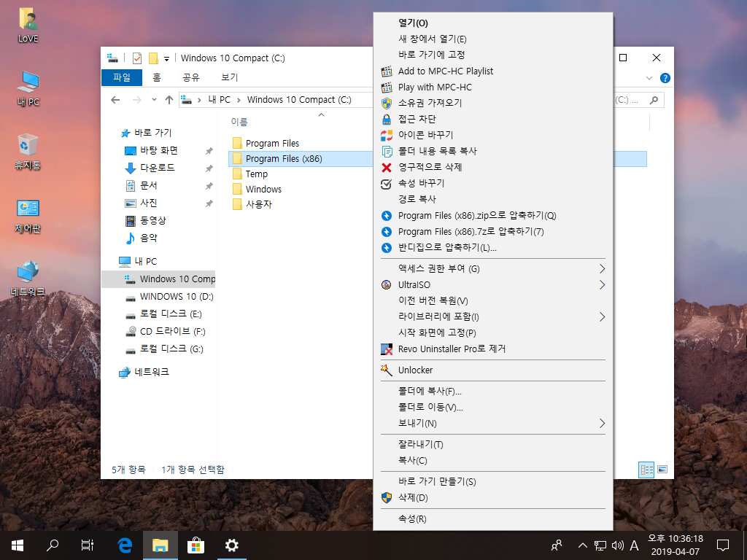Open the 홈 ribbon tab

157,77
